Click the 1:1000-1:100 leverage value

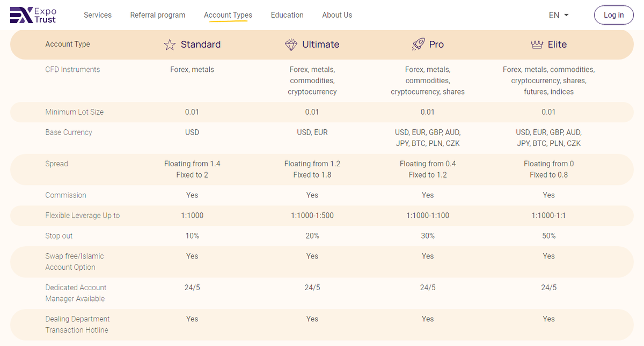pos(428,216)
